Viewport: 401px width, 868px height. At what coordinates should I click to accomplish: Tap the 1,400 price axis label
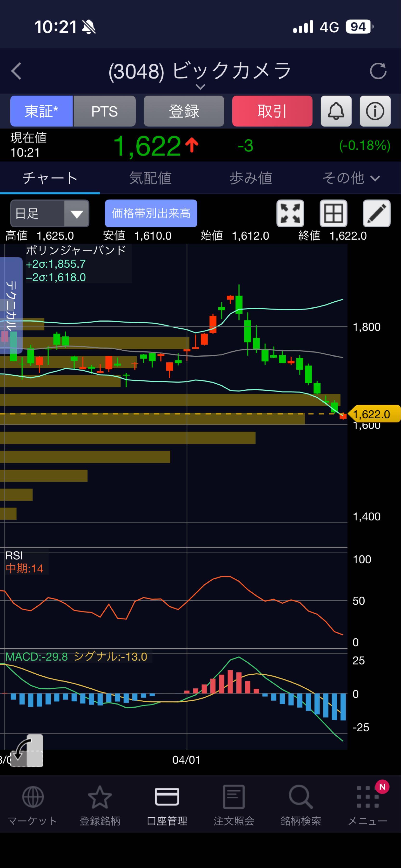366,516
